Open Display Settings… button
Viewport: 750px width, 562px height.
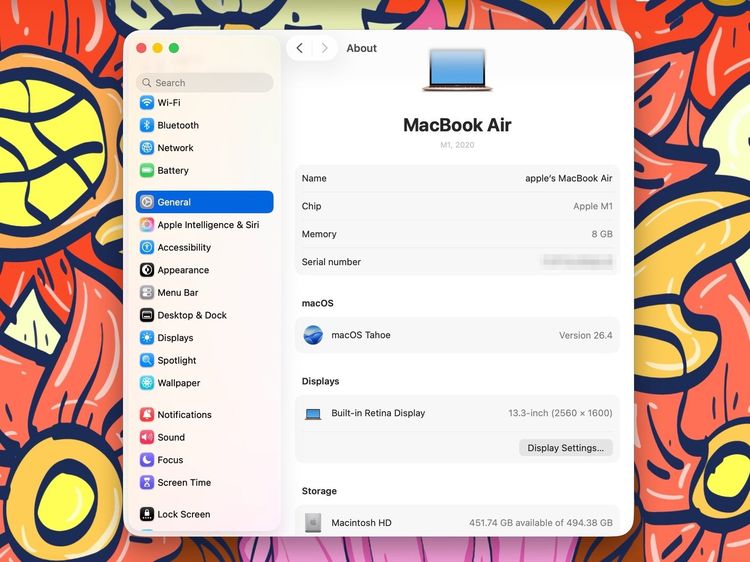pyautogui.click(x=565, y=448)
